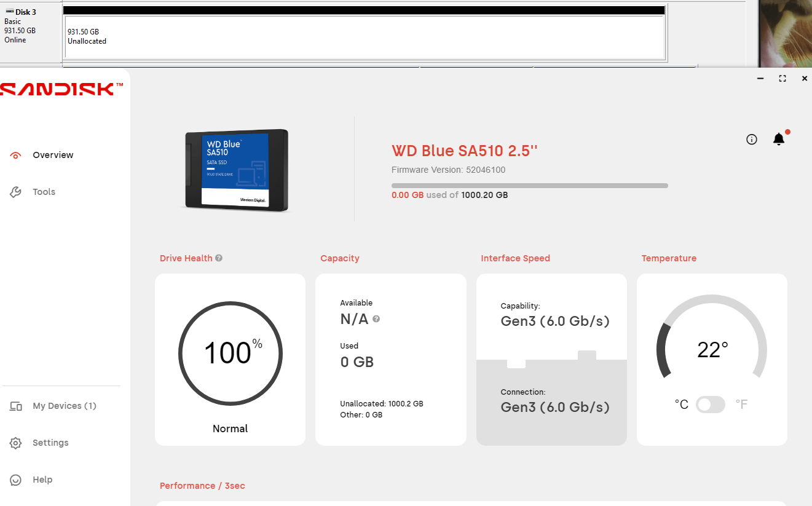This screenshot has height=506, width=812.
Task: Click Capability Gen3 (6.0 Gb/s) value
Action: point(555,321)
